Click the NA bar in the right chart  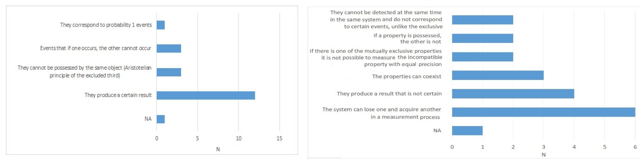tap(467, 131)
